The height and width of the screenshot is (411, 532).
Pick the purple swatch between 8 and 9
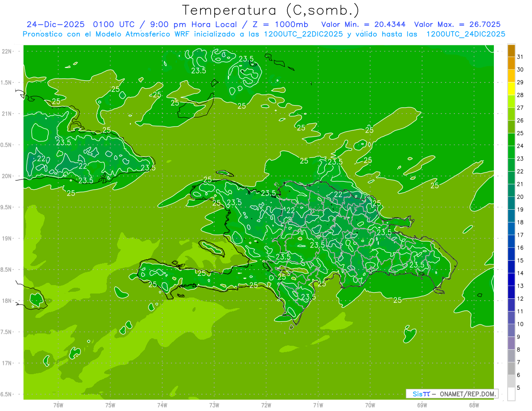511,343
